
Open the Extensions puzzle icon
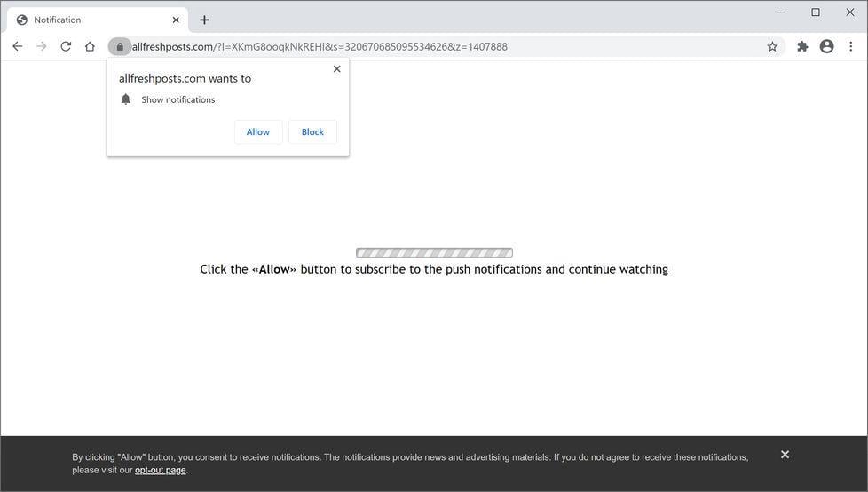[802, 46]
